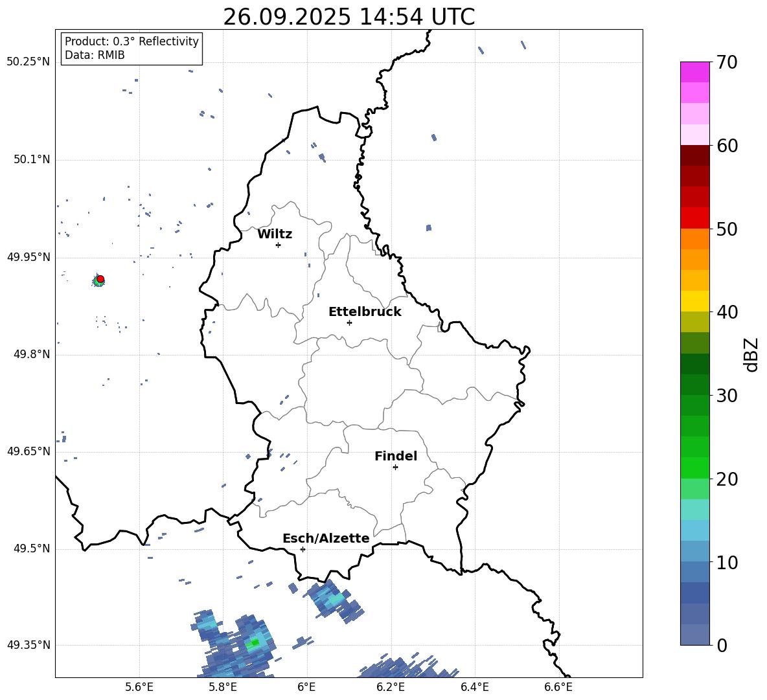This screenshot has height=700, width=767.
Task: Click the "Data: RMIB" label
Action: [x=95, y=55]
